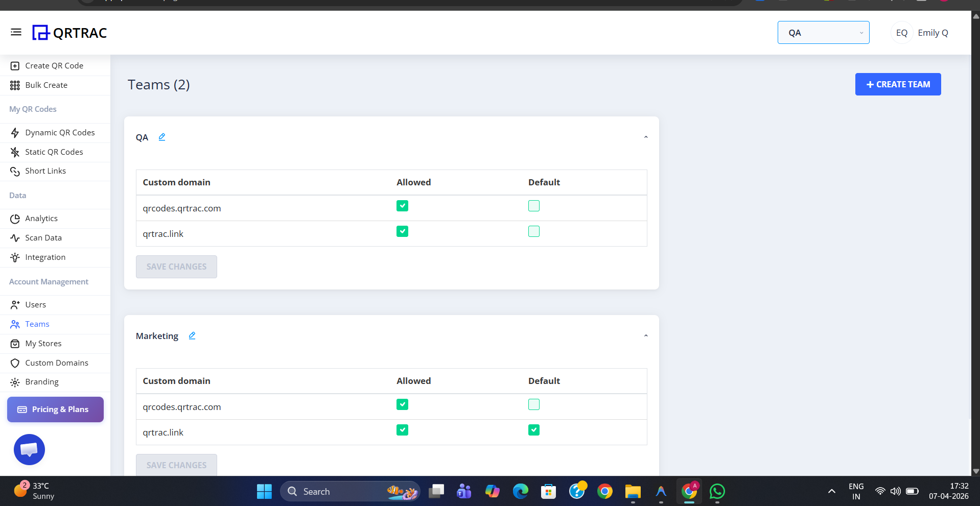Open the Teams menu item

click(37, 324)
